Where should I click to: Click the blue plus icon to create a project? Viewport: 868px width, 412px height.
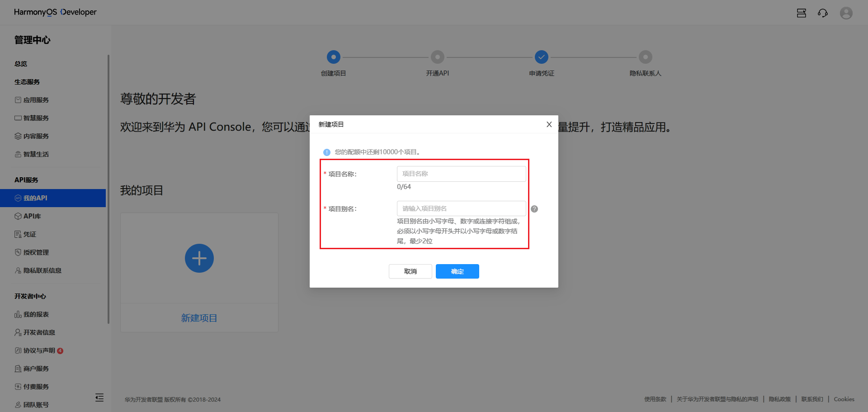tap(199, 258)
